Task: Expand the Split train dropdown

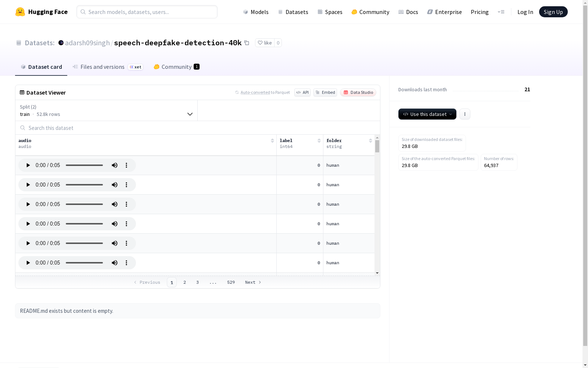Action: point(106,110)
